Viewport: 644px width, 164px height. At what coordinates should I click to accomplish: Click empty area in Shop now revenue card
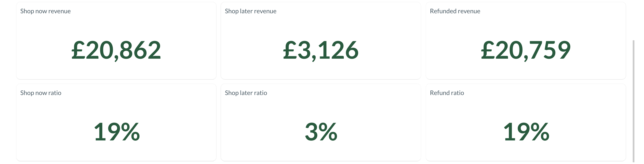click(175, 25)
